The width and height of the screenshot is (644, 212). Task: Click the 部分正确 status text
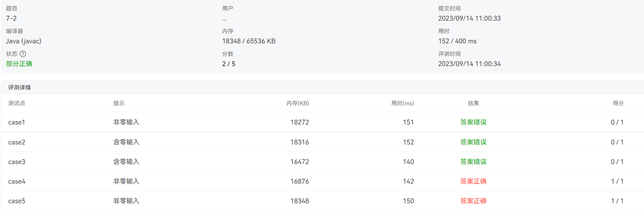coord(19,64)
